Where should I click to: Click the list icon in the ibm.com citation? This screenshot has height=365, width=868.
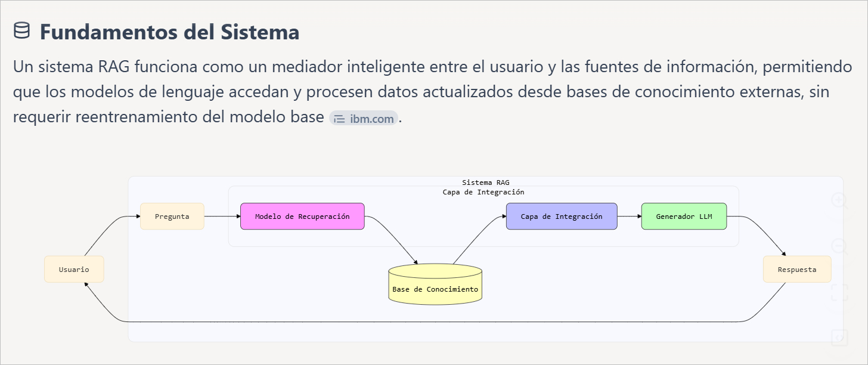[339, 119]
